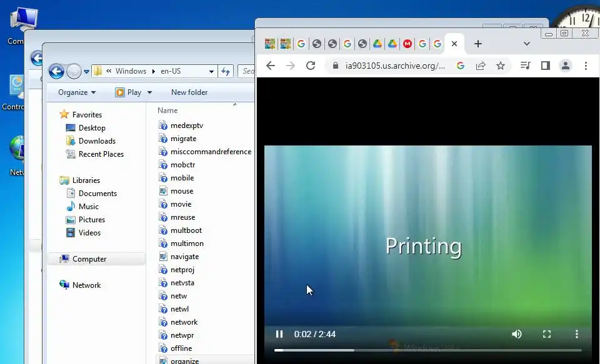
Task: Go back in en-US Explorer window
Action: click(x=56, y=71)
